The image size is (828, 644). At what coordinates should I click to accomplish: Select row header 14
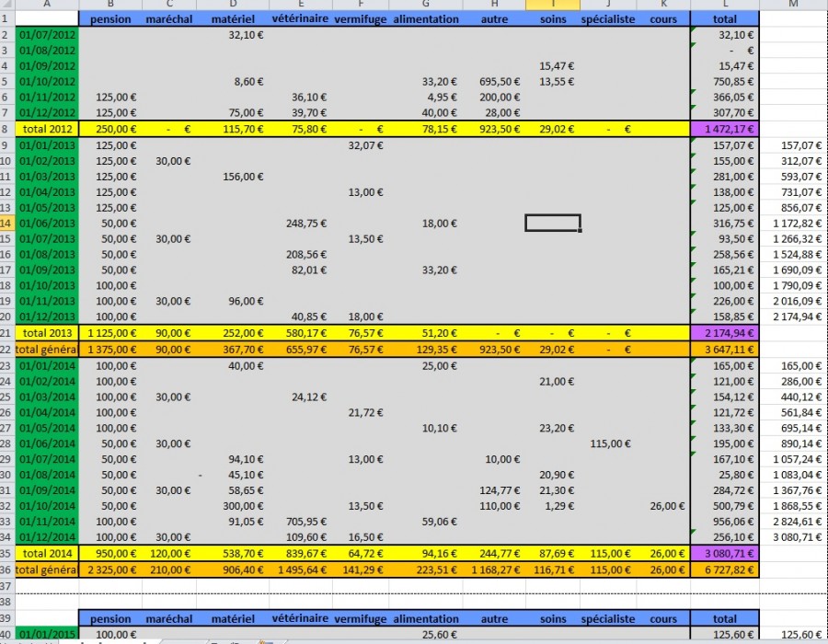pyautogui.click(x=6, y=224)
